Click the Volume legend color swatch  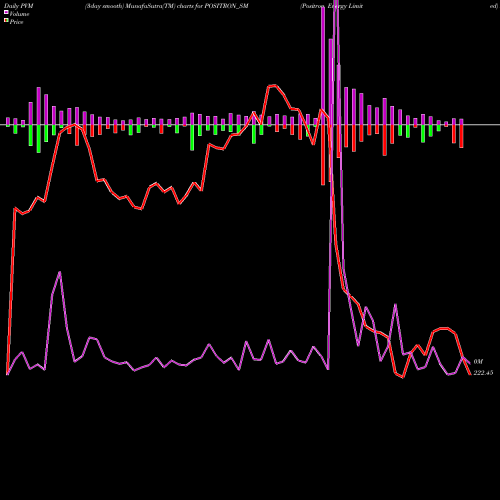pos(6,13)
